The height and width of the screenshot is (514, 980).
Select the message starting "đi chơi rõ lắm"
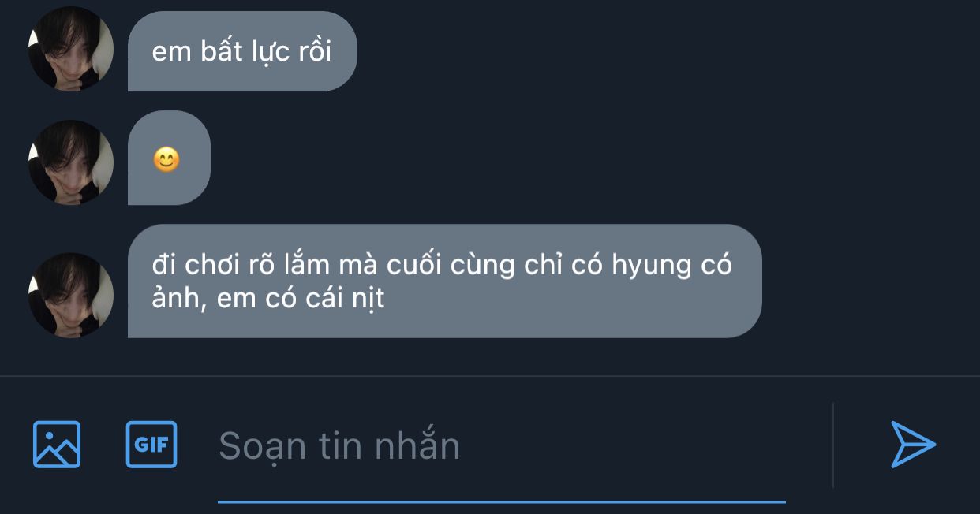click(x=444, y=281)
